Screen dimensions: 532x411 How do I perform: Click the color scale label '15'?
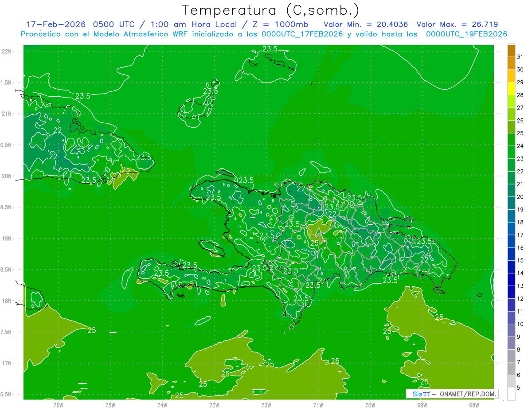[x=520, y=260]
